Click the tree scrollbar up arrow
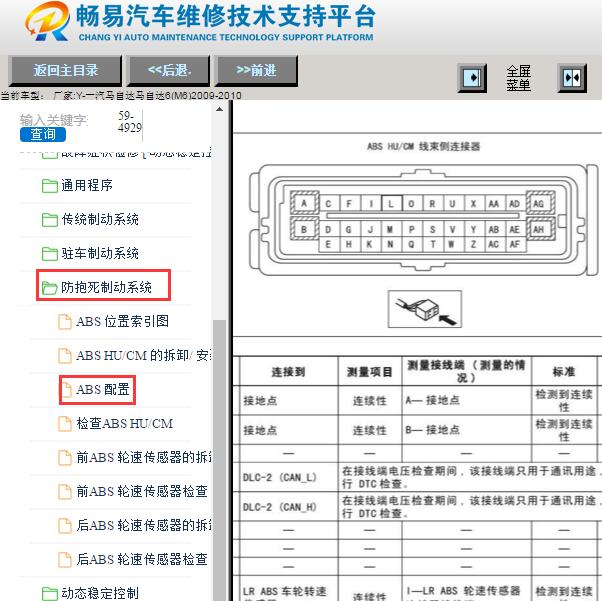 (x=219, y=109)
